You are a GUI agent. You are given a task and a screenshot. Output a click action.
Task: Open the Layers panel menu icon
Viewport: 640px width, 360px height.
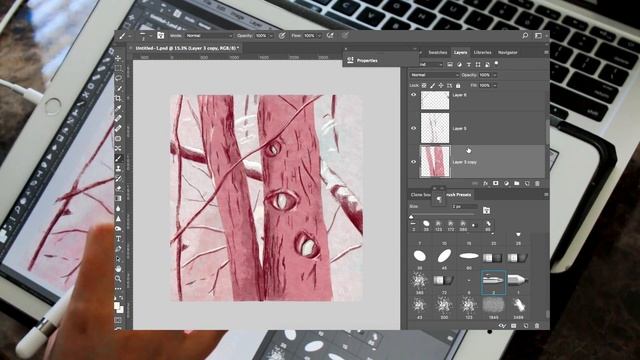546,53
